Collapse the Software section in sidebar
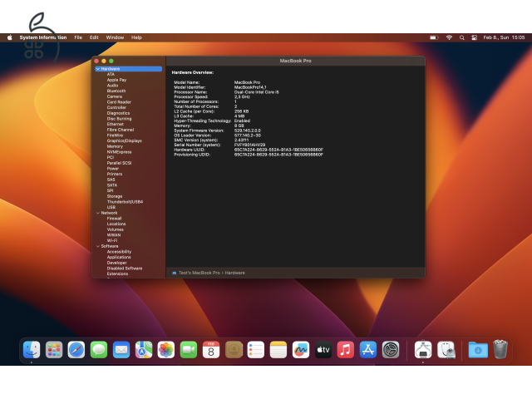Viewport: 532px width, 399px height. tap(98, 246)
